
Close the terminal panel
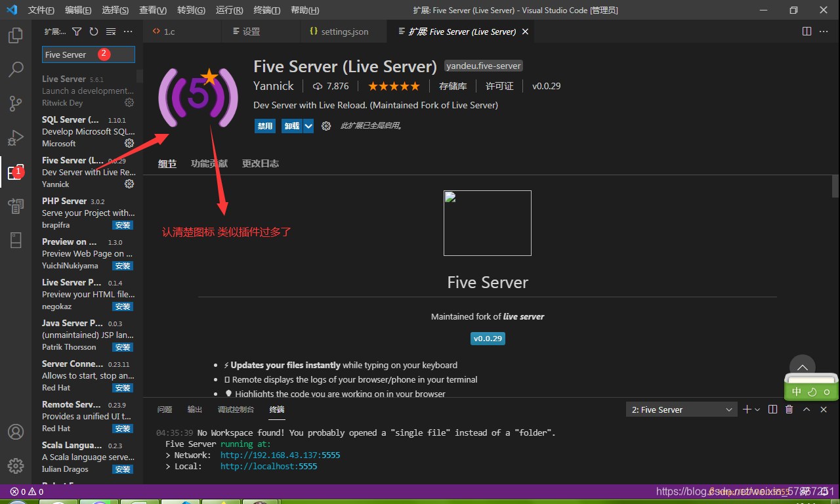824,409
